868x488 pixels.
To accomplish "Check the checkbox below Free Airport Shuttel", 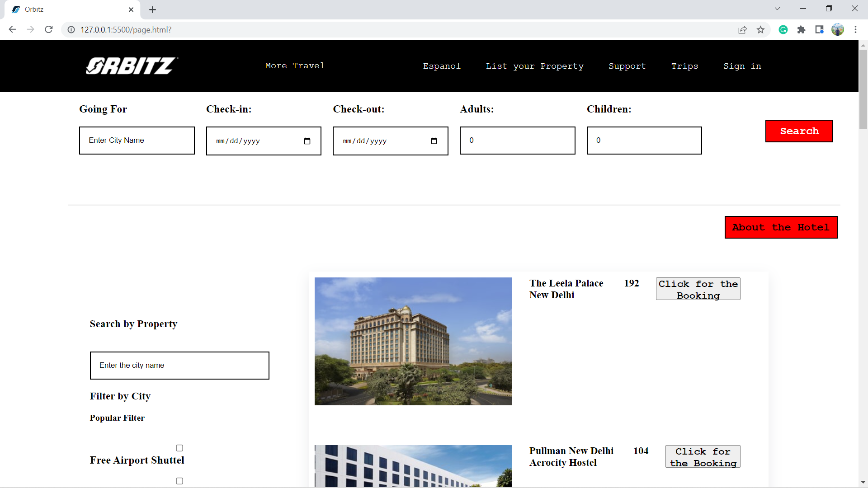I will (x=179, y=481).
